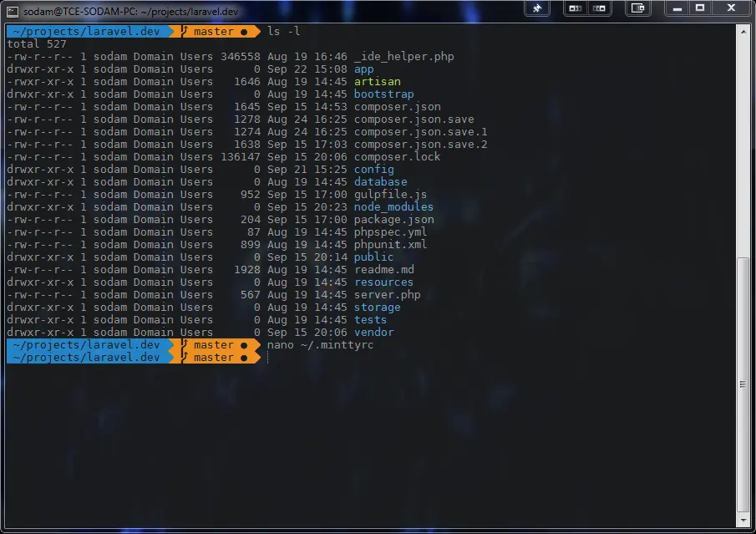Click the "resources" directory name
This screenshot has height=534, width=756.
tap(383, 282)
